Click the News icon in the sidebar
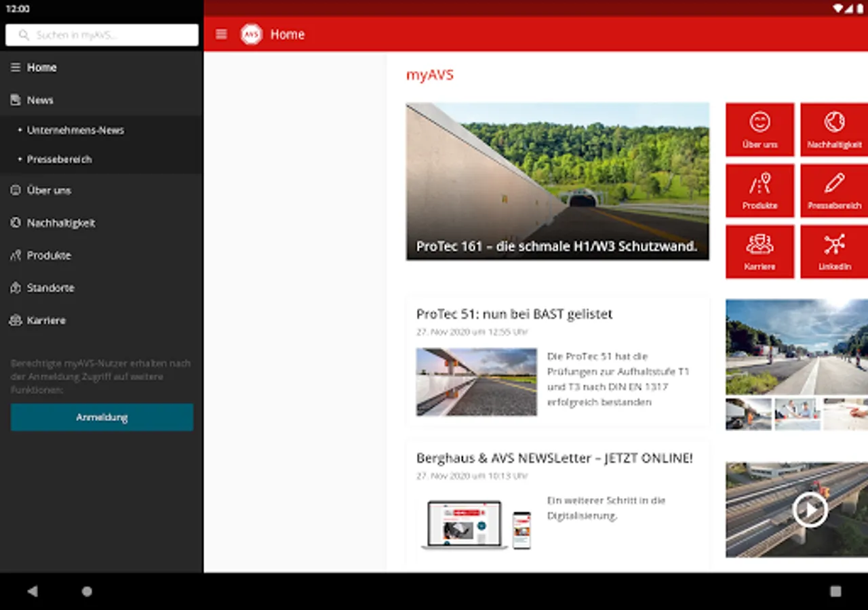Screen dimensions: 868x610 pyautogui.click(x=16, y=100)
